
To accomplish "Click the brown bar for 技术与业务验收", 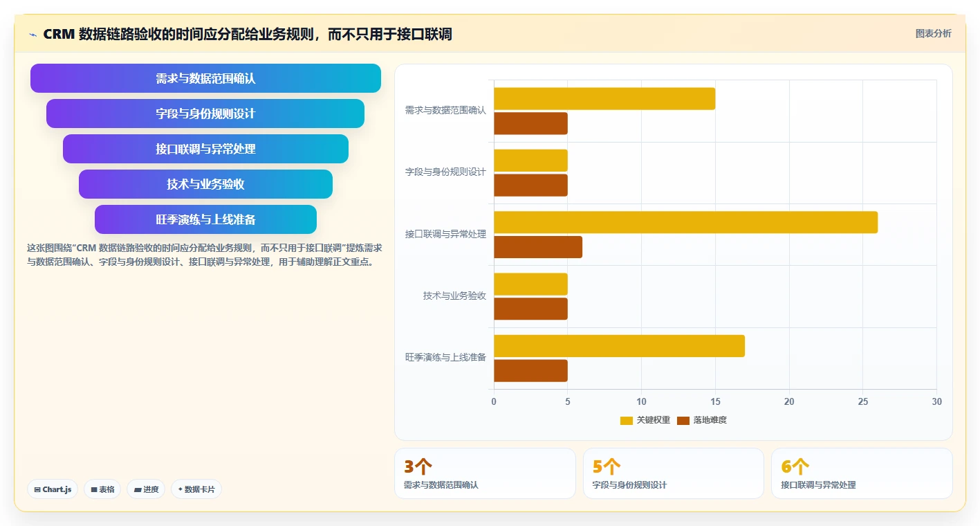I will [x=530, y=309].
